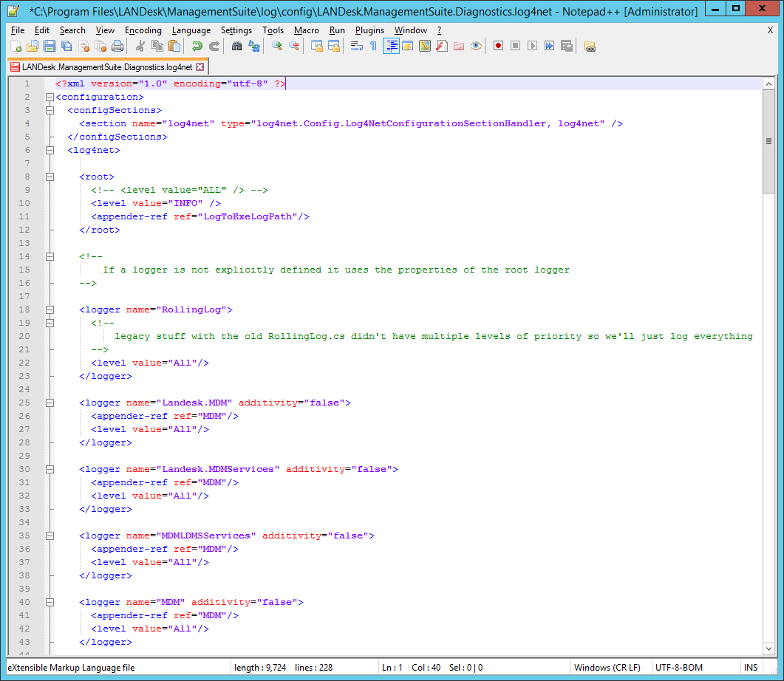Click the Undo arrow in the toolbar
Viewport: 784px width, 681px height.
[198, 46]
